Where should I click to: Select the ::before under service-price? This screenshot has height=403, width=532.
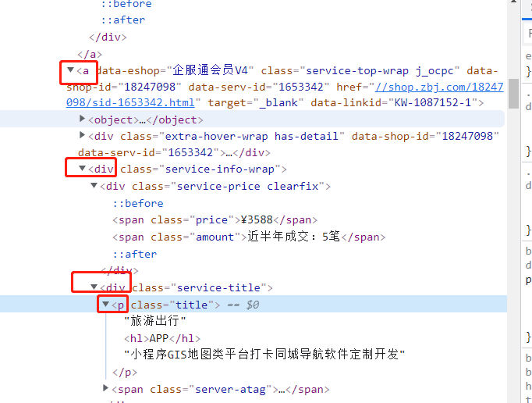tap(138, 203)
